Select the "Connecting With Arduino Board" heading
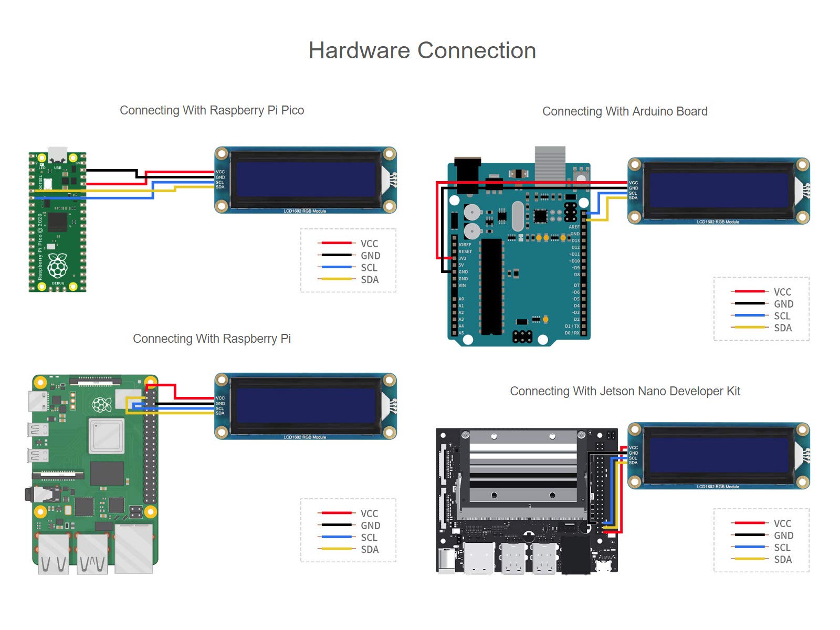The width and height of the screenshot is (840, 630). (x=625, y=111)
